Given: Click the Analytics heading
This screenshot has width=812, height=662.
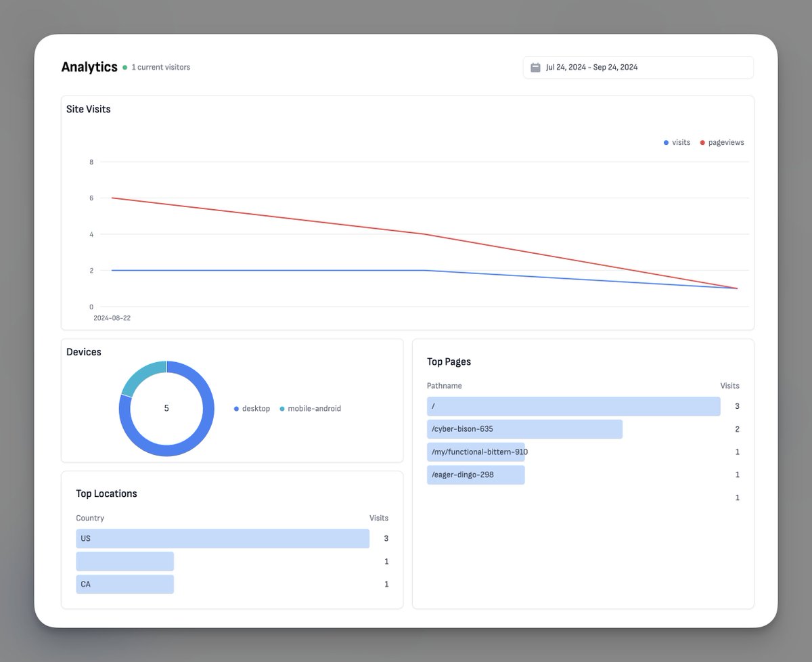Looking at the screenshot, I should pos(89,67).
